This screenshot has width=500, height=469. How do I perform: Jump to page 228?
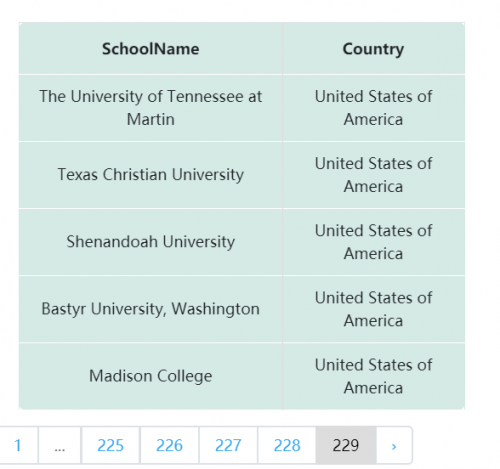[287, 445]
